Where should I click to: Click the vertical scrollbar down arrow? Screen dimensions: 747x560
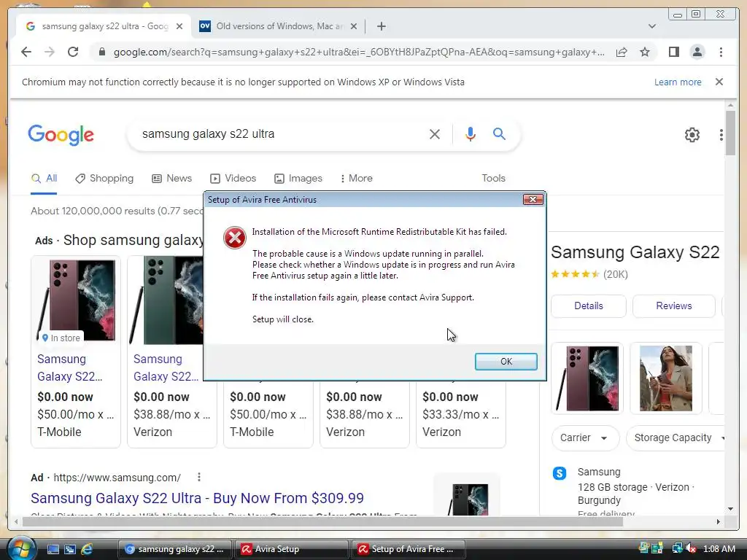[x=731, y=509]
